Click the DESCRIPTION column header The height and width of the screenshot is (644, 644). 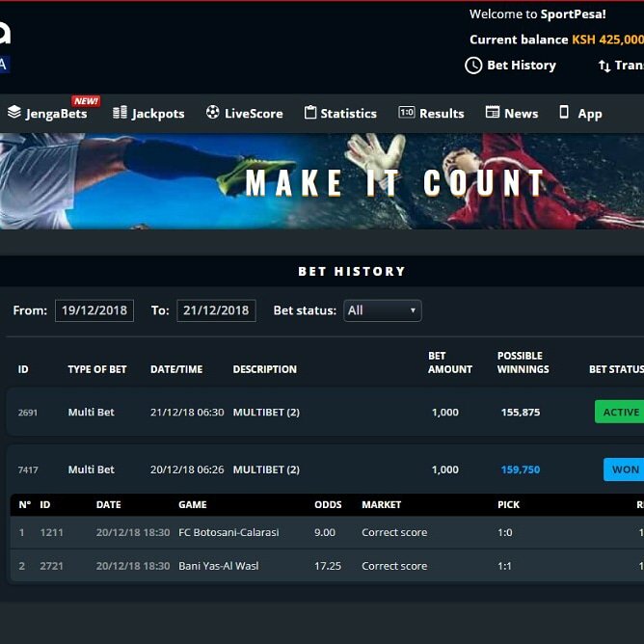pyautogui.click(x=264, y=369)
